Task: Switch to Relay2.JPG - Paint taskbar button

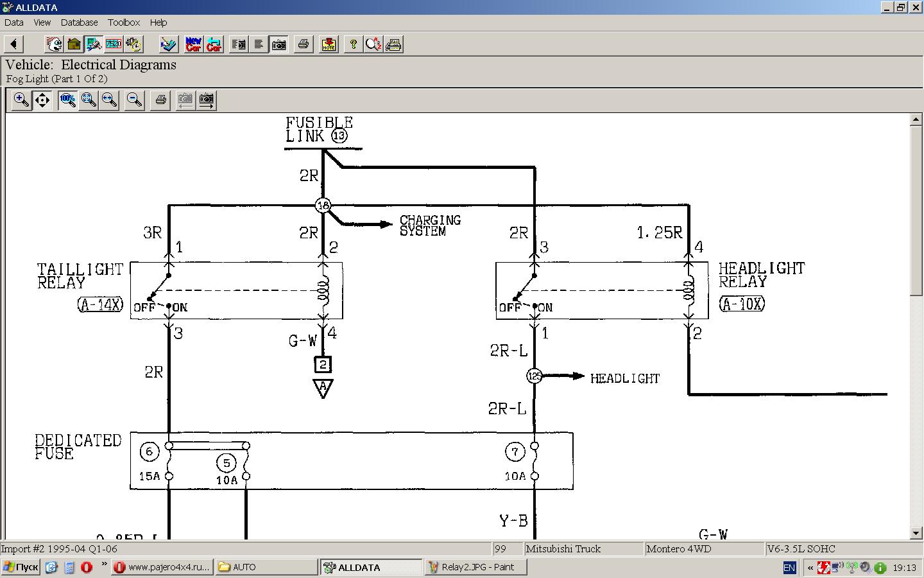Action: pyautogui.click(x=475, y=567)
